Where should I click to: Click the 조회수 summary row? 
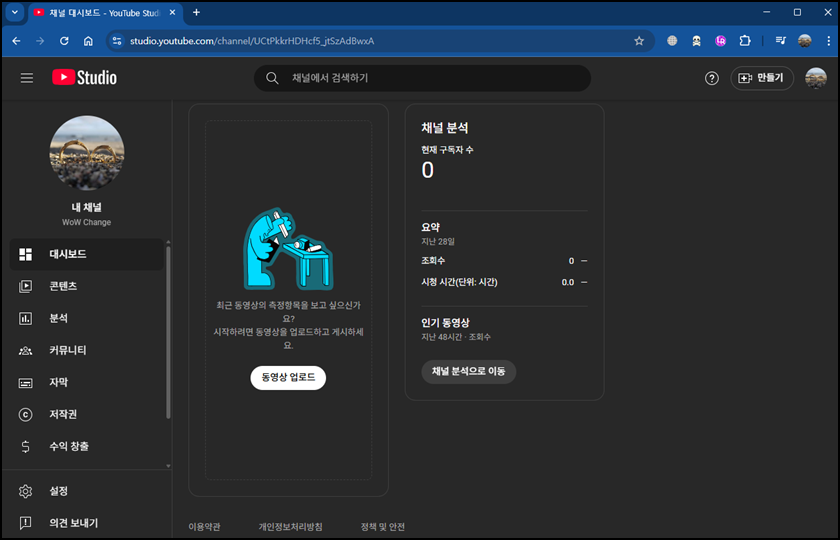click(x=504, y=261)
